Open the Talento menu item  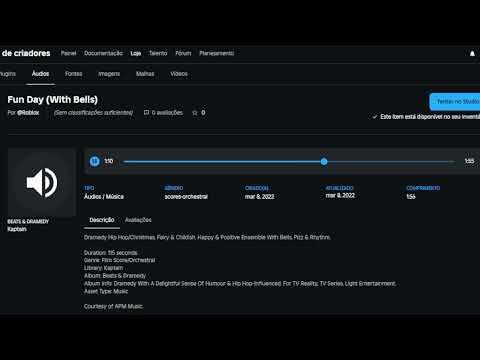pos(158,53)
